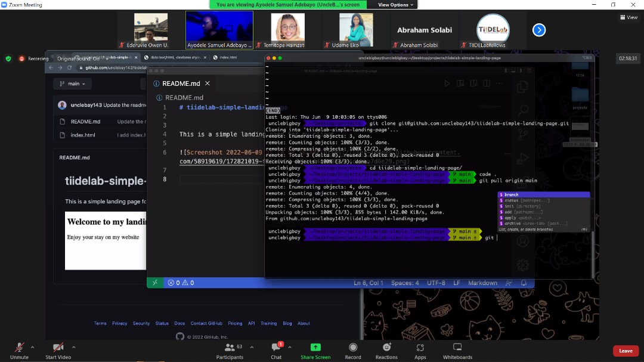
Task: Select the TIIDELabfellows participant tile
Action: 493,30
